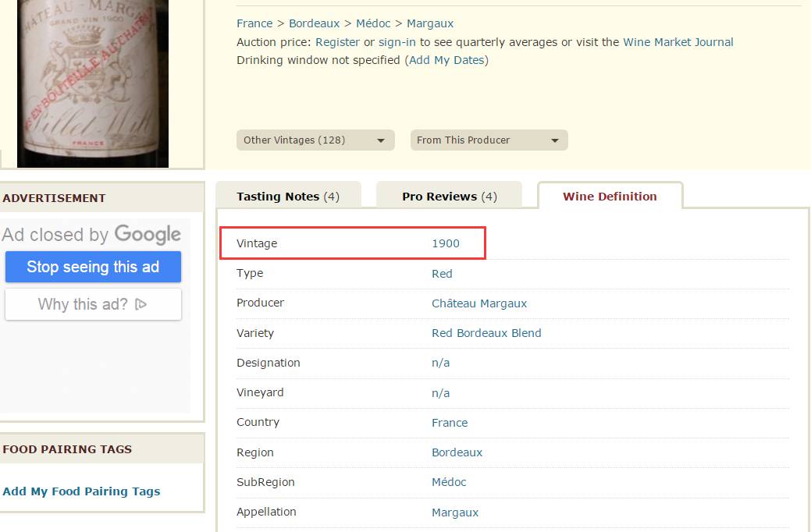Open the Wine Market Journal link
The image size is (811, 532).
click(x=678, y=42)
